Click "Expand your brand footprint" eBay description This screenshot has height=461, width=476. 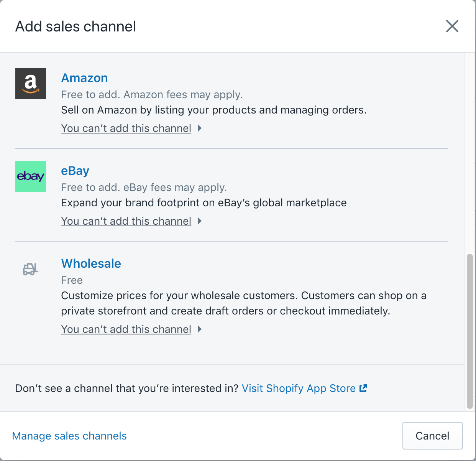tap(204, 203)
